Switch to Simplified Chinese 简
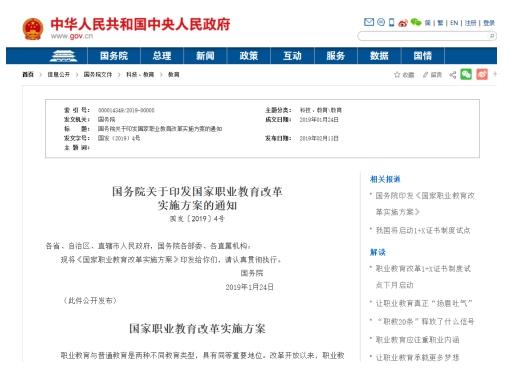This screenshot has height=379, width=512. point(428,23)
